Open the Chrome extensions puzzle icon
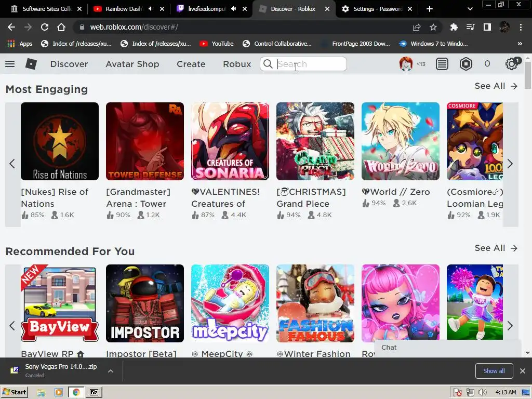532x399 pixels. [454, 27]
